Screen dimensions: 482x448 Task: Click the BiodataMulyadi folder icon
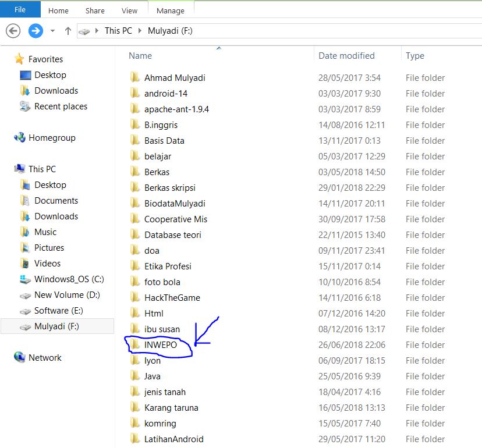point(134,203)
